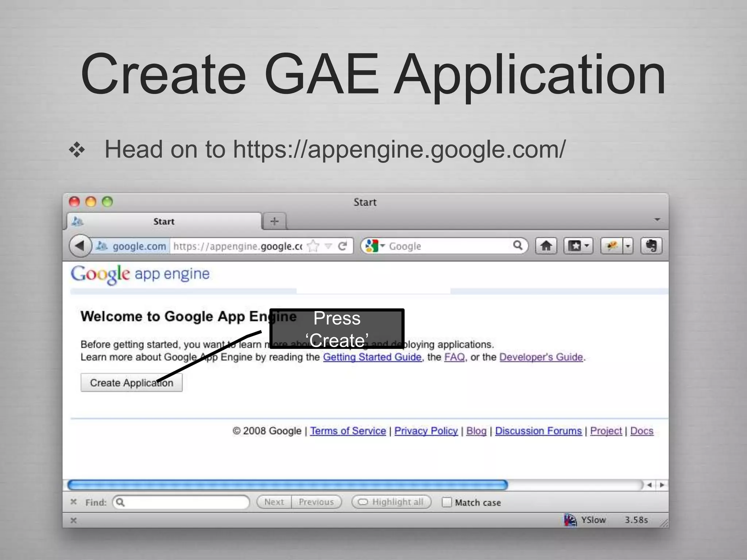Viewport: 747px width, 560px height.
Task: Expand the Firebug dropdown arrow
Action: pyautogui.click(x=628, y=246)
